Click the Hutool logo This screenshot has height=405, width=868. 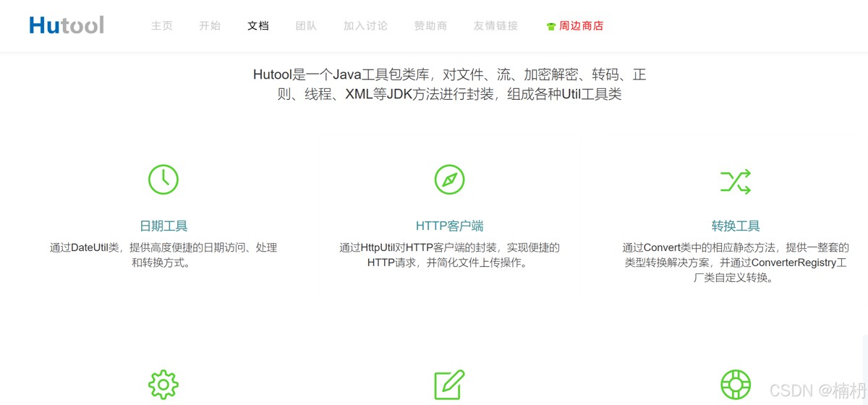click(67, 25)
